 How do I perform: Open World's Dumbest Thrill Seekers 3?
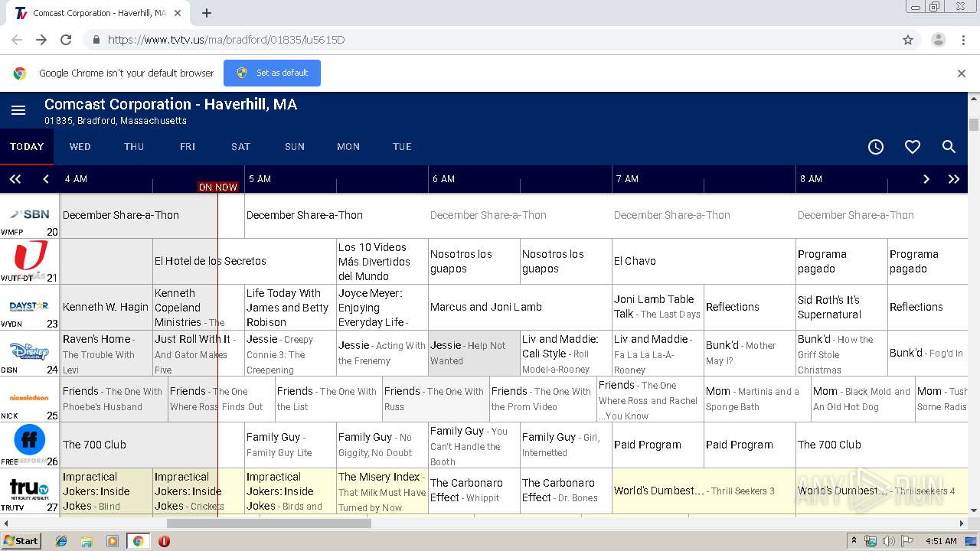[704, 491]
